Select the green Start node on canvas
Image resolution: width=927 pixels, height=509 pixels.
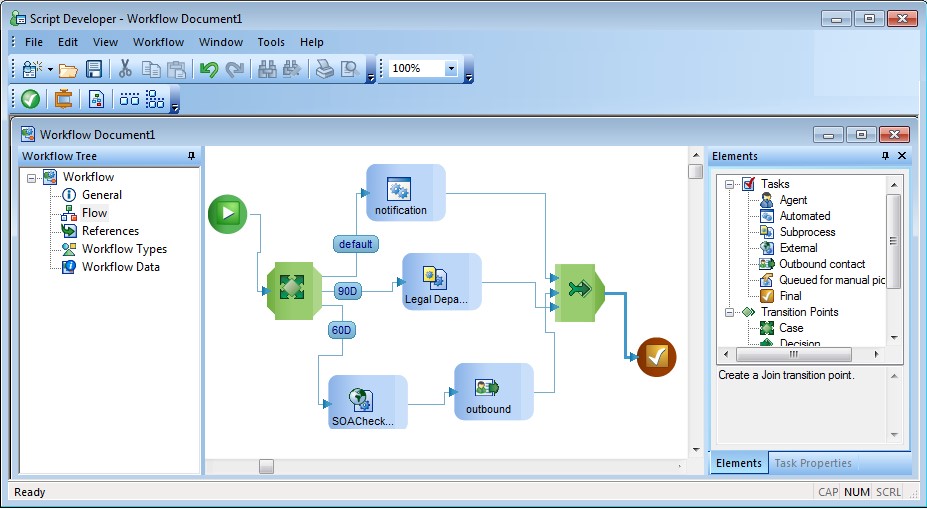pos(227,214)
